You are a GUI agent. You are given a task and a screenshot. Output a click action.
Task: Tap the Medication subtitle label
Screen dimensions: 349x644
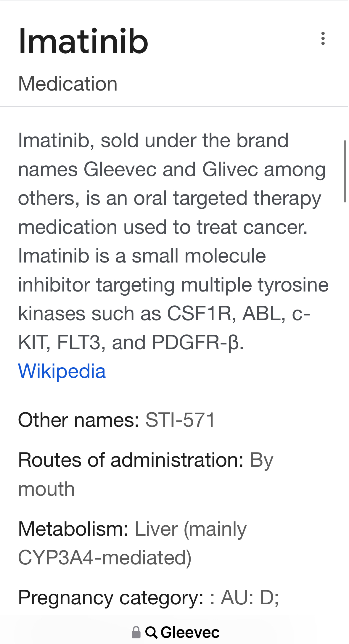click(x=68, y=84)
